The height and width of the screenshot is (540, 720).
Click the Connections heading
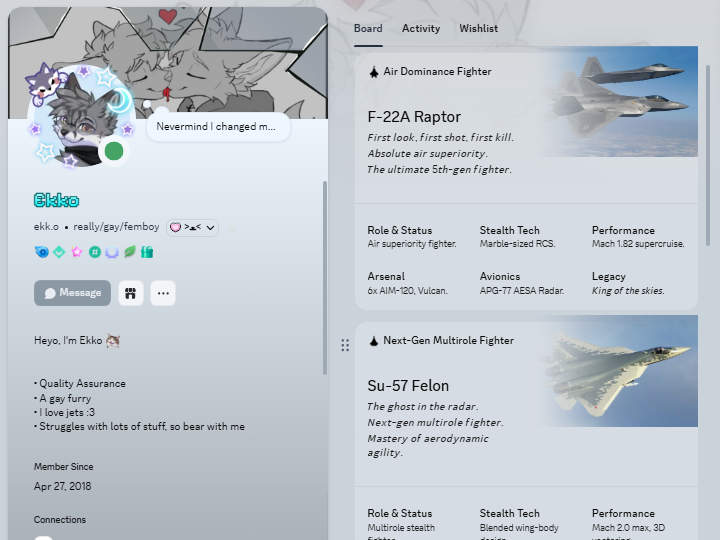coord(60,520)
